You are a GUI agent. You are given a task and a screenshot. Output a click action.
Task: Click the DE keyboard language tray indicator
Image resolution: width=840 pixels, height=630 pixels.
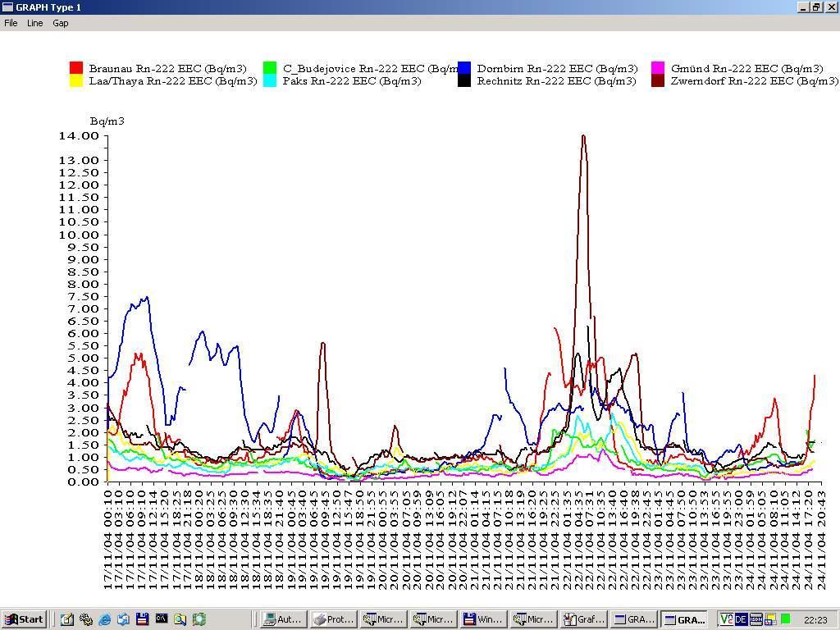point(741,619)
